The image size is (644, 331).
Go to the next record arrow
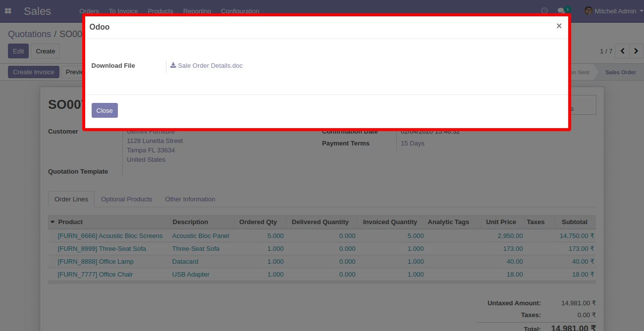[x=636, y=51]
